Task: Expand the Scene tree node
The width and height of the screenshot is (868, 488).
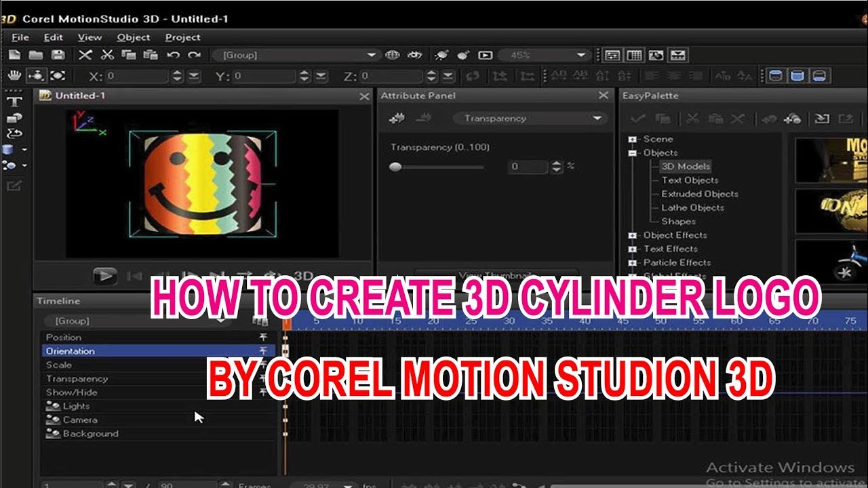Action: tap(633, 139)
